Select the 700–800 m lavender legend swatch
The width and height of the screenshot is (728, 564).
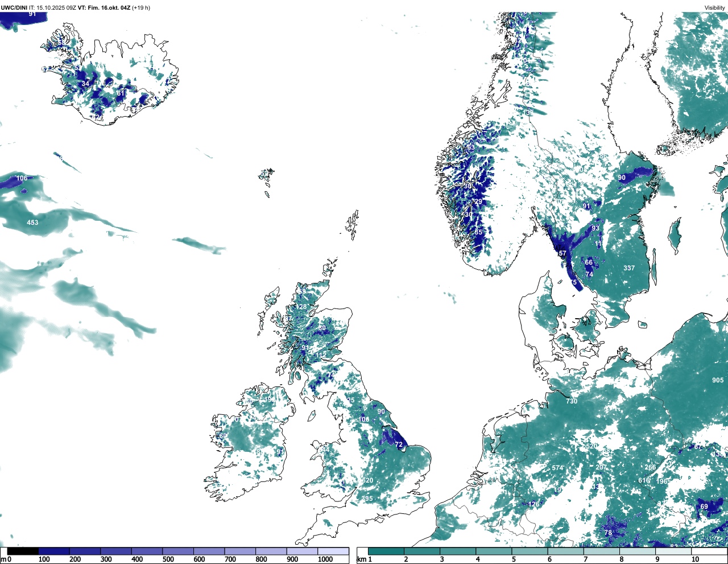click(240, 551)
